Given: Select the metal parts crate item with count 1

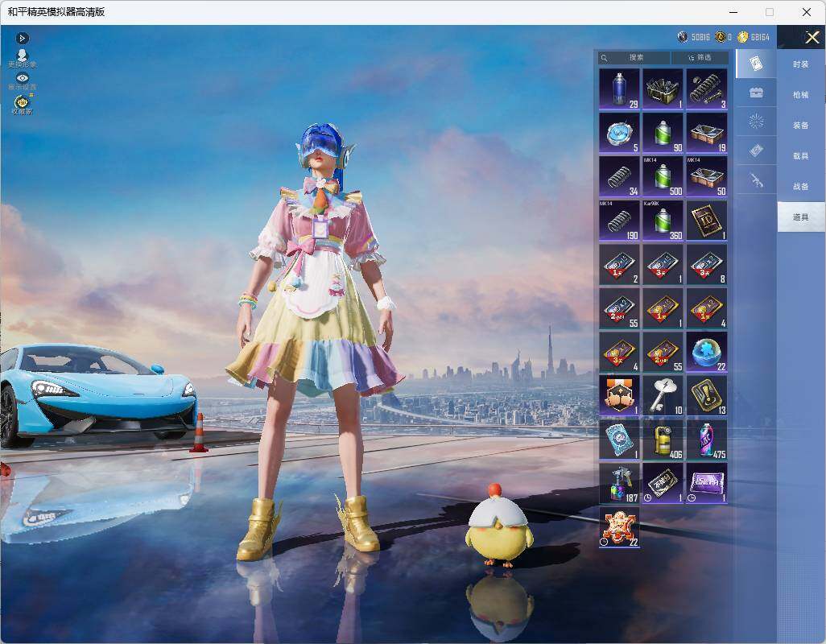Looking at the screenshot, I should (663, 89).
